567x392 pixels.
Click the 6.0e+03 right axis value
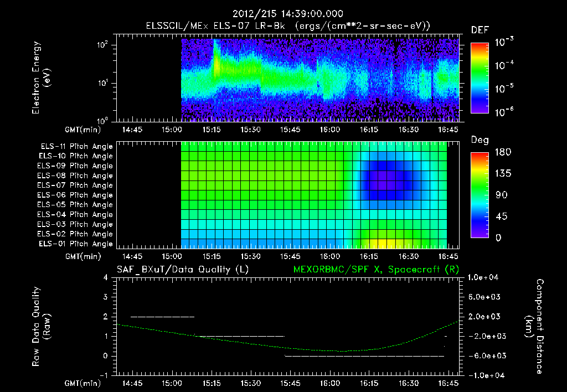pos(484,297)
